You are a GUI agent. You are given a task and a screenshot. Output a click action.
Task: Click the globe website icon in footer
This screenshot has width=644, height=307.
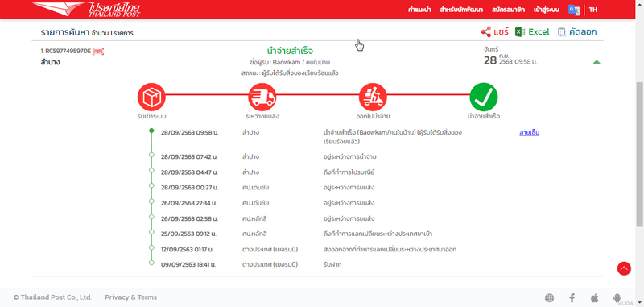point(549,297)
